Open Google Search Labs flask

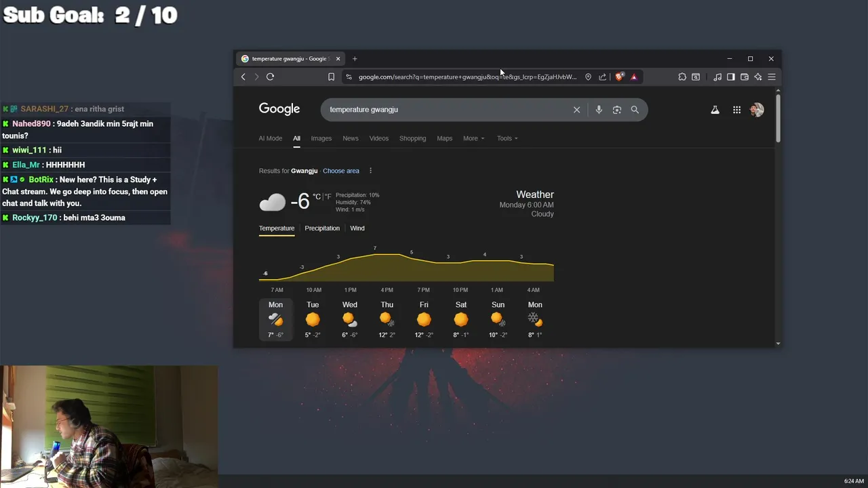point(715,110)
